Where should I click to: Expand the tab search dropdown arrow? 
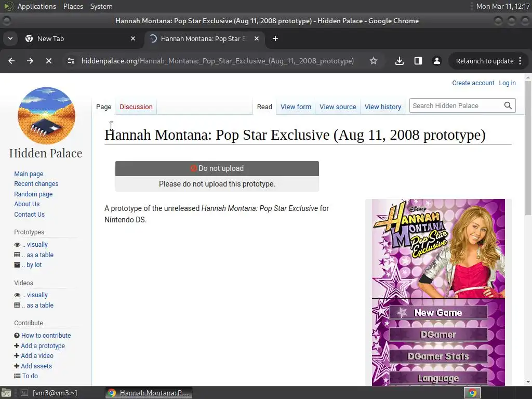[10, 38]
